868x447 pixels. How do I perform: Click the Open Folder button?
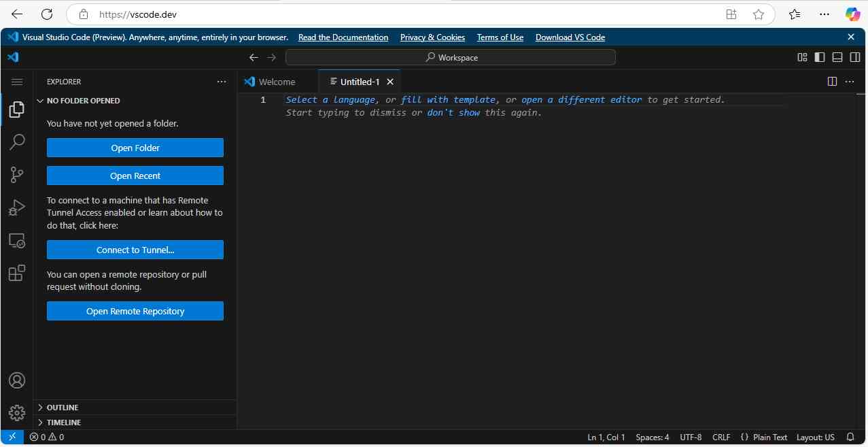pos(135,148)
